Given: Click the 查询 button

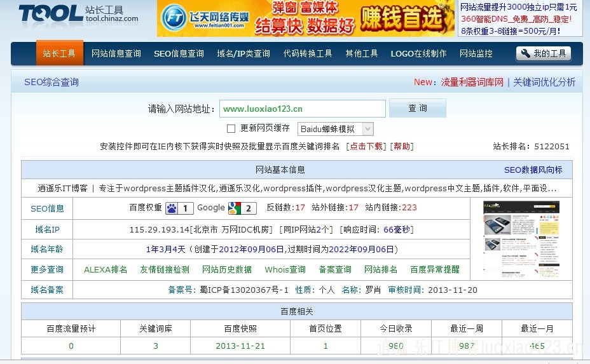Looking at the screenshot, I should tap(418, 108).
